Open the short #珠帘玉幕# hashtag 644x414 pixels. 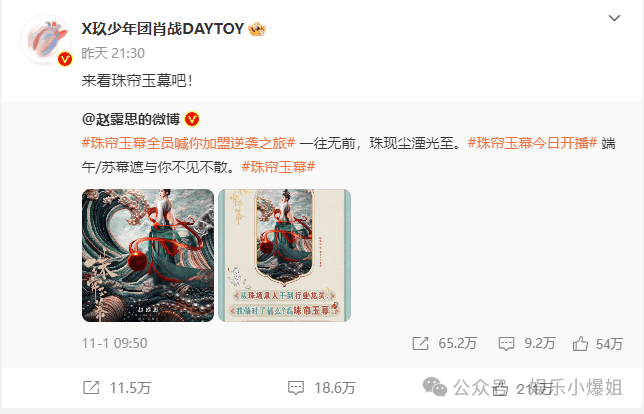(278, 167)
